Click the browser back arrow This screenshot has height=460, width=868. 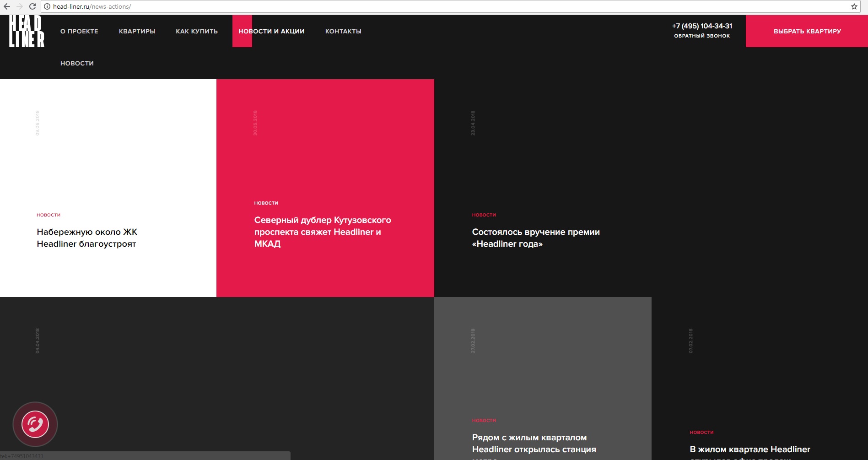pyautogui.click(x=7, y=6)
